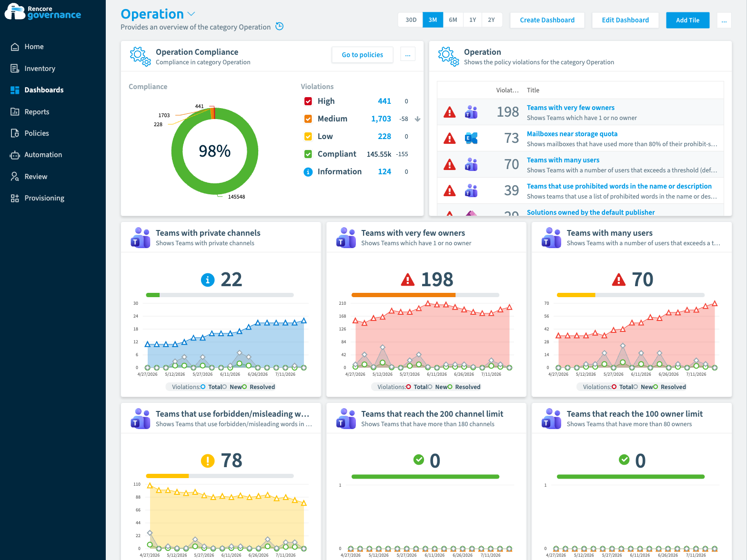Select the 2Y time range
This screenshot has height=560, width=747.
tap(491, 20)
